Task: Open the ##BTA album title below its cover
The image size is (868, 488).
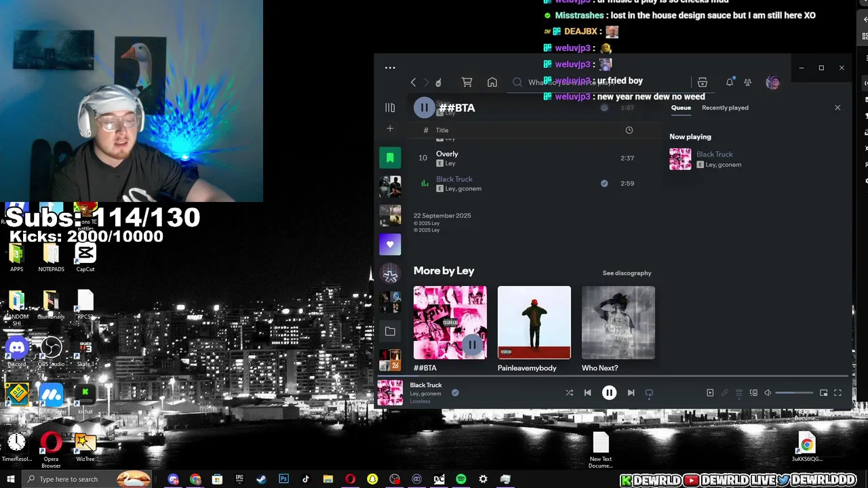Action: (425, 368)
